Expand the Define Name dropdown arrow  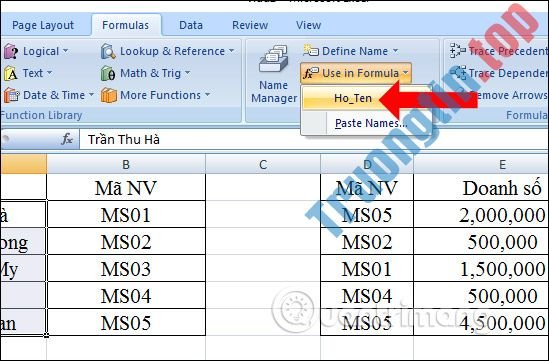(395, 51)
